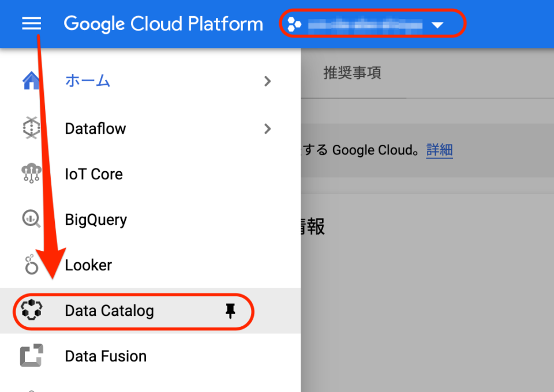The image size is (554, 392).
Task: Expand the Dataflow submenu chevron
Action: click(x=267, y=129)
